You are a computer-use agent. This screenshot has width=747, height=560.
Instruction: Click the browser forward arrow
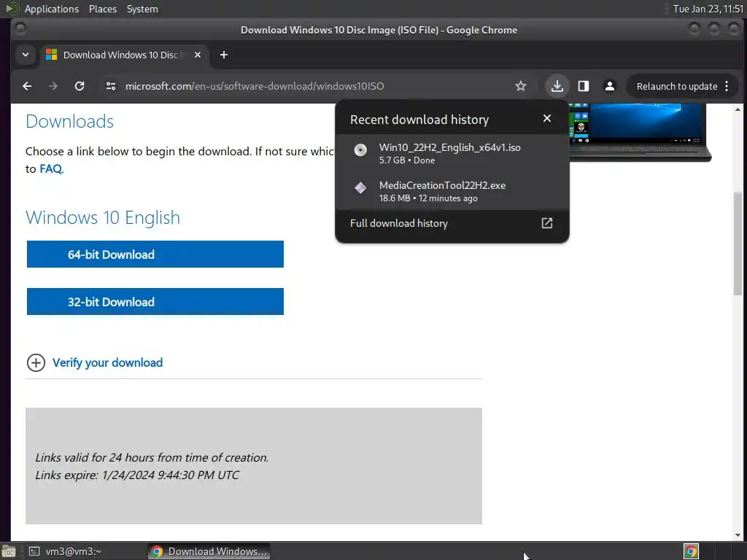(53, 86)
